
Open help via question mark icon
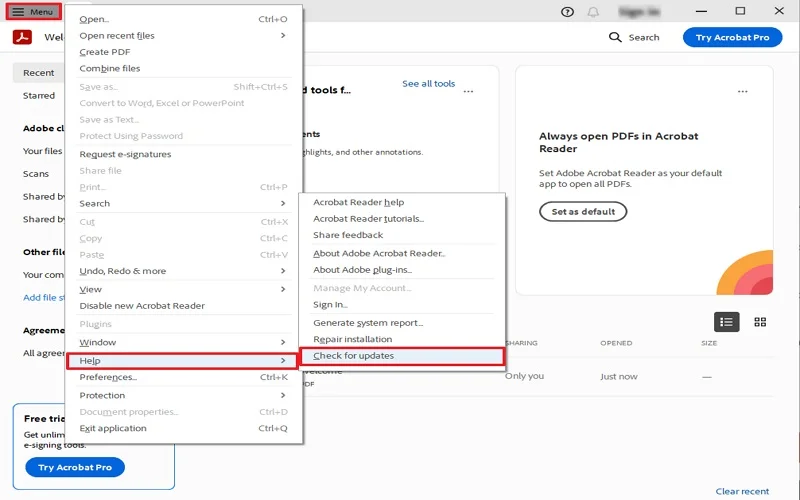pos(568,12)
